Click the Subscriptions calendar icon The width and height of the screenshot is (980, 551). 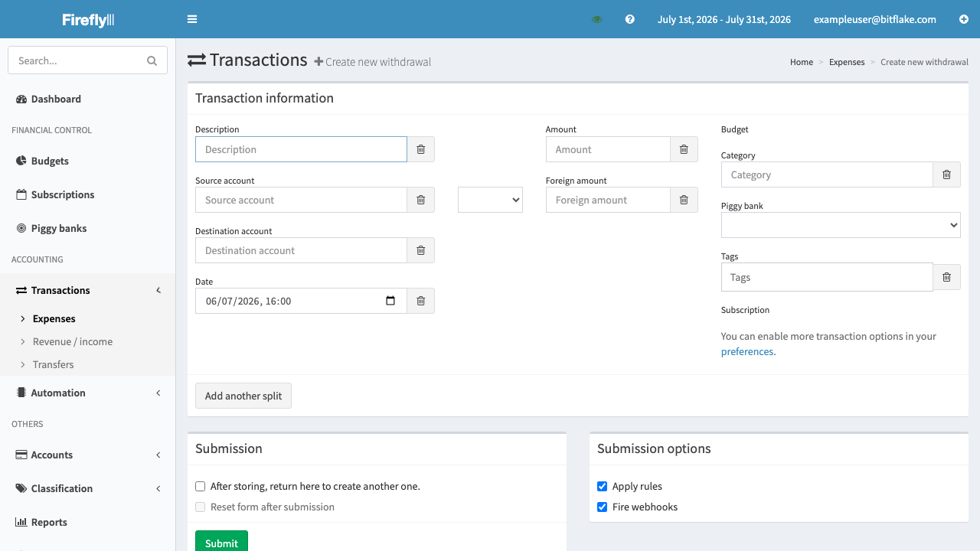coord(21,194)
